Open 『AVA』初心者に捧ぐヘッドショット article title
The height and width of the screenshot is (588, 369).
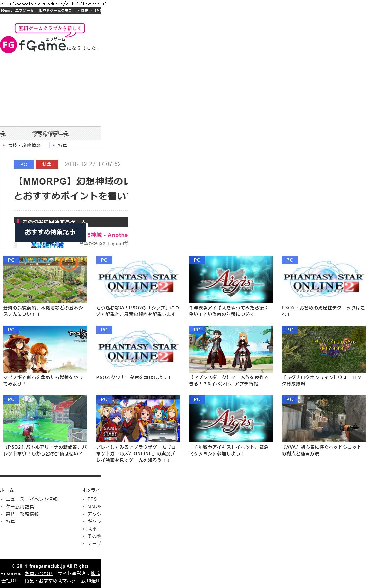[322, 450]
